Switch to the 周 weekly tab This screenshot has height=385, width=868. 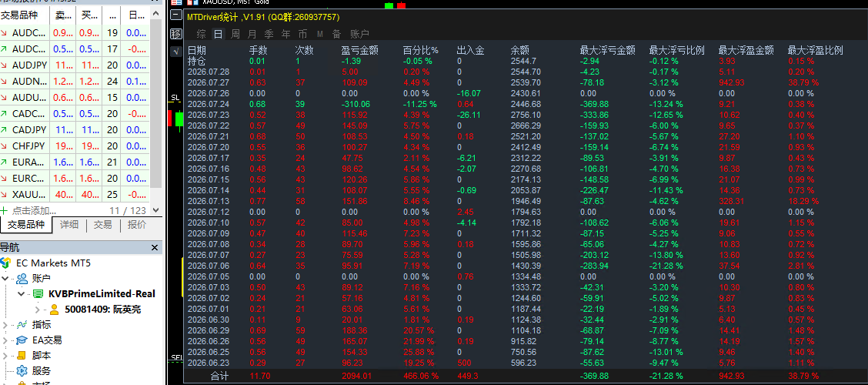[x=235, y=34]
